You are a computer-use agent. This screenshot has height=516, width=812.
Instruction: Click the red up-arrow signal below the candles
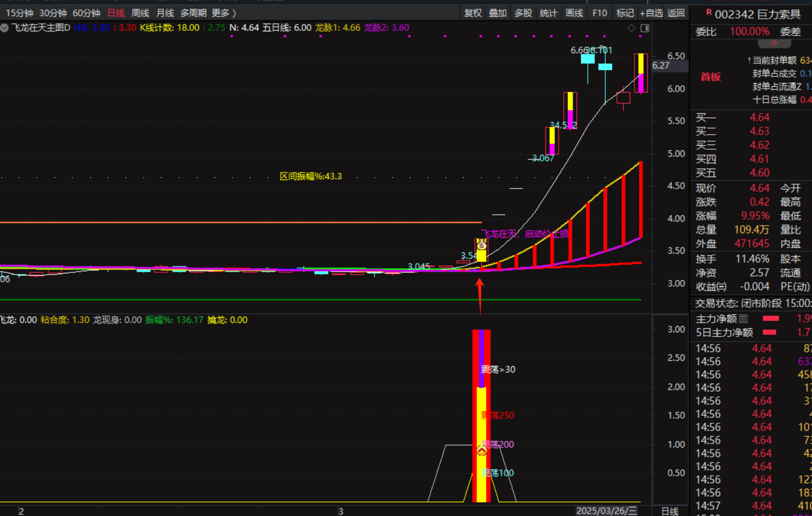click(x=480, y=292)
